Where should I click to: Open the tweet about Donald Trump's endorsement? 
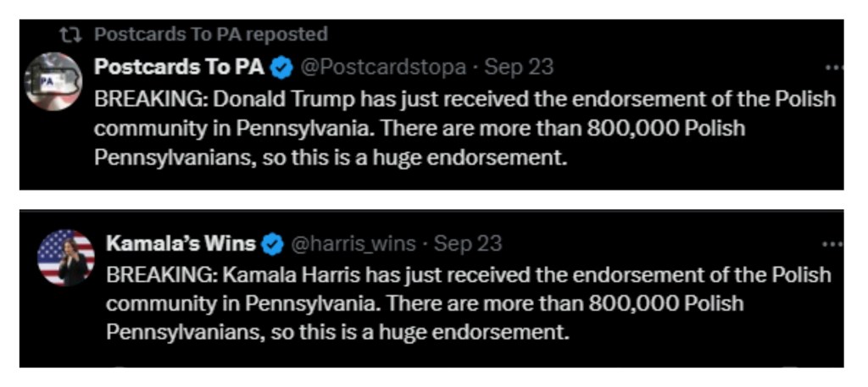465,128
